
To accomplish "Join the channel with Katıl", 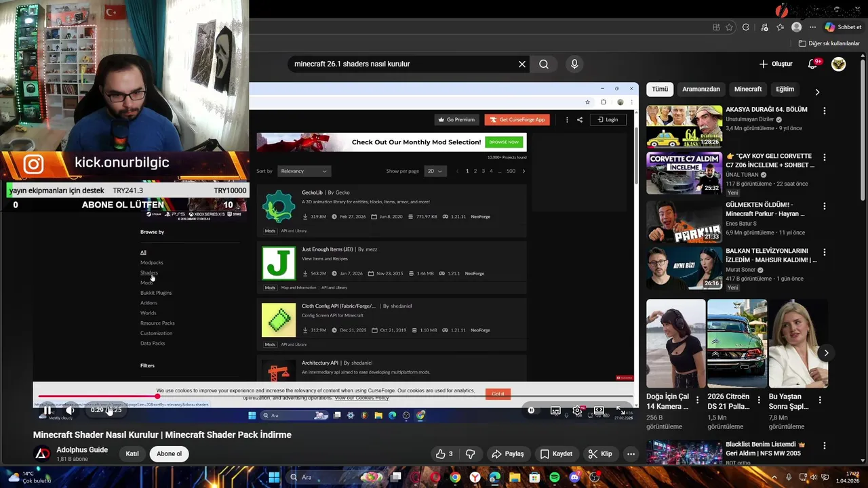I will 132,454.
